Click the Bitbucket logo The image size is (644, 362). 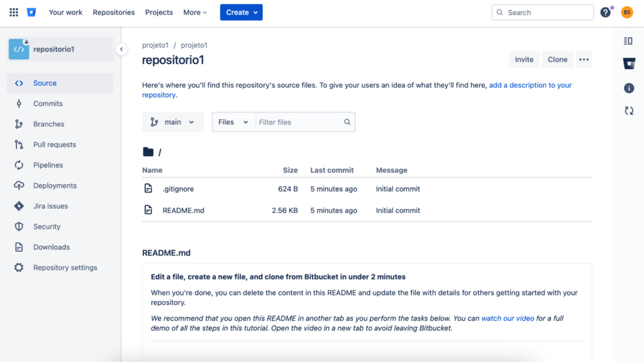(x=31, y=11)
